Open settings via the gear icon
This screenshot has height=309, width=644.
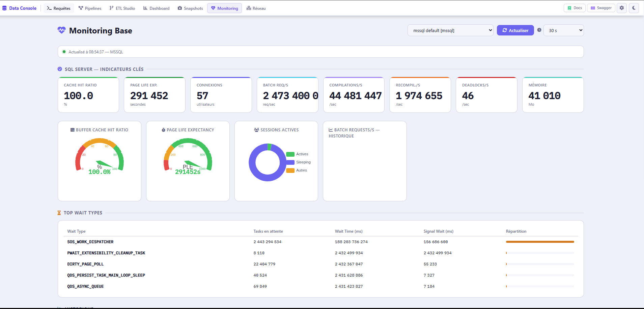point(622,8)
